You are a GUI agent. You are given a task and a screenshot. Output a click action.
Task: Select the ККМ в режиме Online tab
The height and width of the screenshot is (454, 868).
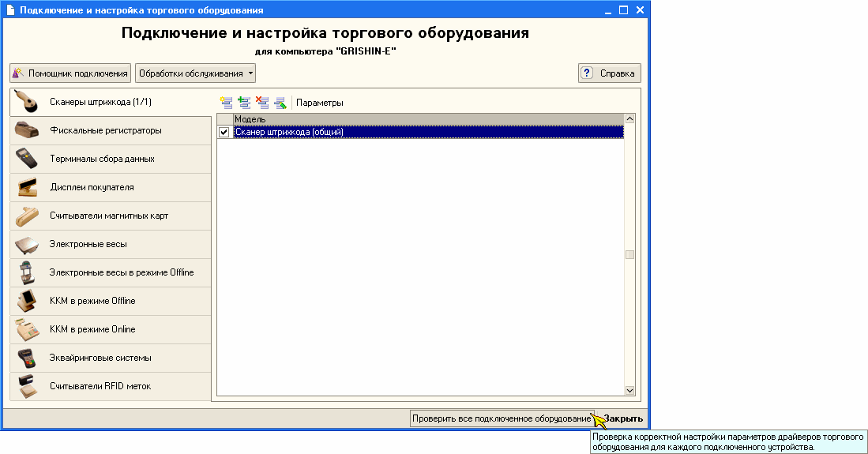(x=92, y=330)
